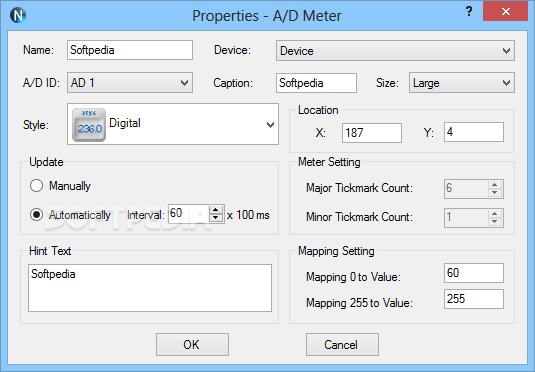Select the Automatically update radio button
The image size is (535, 372).
click(x=37, y=215)
